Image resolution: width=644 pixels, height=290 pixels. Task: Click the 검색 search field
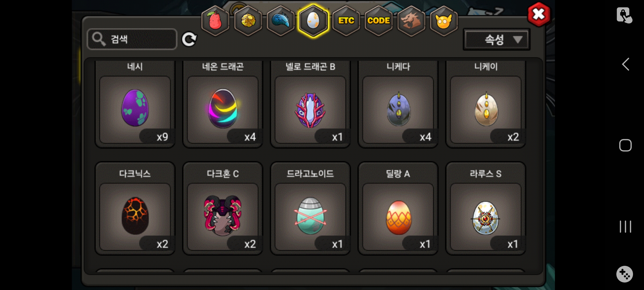[x=132, y=39]
